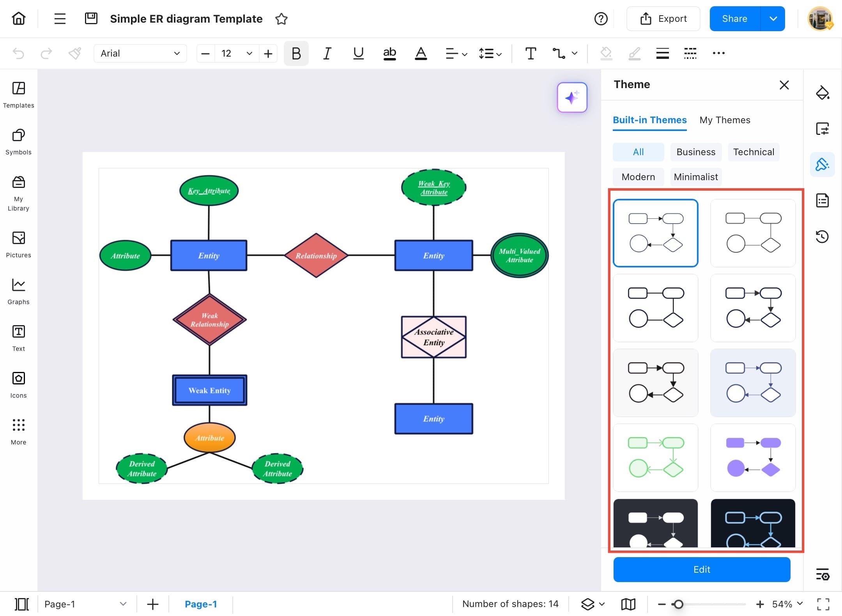Click the Export button
Screen dimensions: 842x616
coord(663,19)
